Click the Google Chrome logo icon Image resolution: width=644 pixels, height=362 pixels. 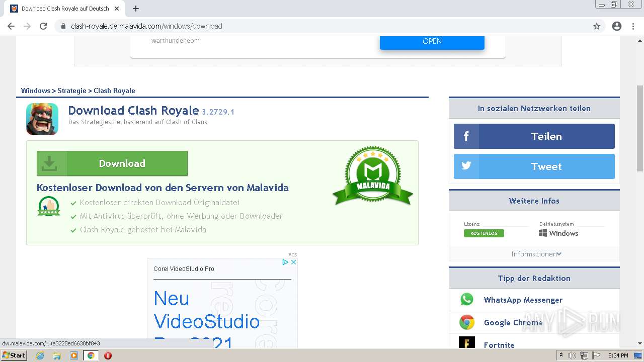click(467, 322)
